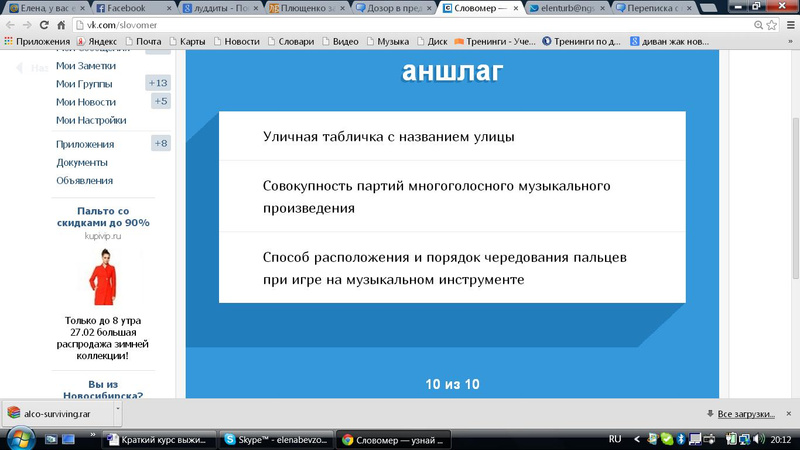Open the Тренинги по д... bookmark
800x450 pixels.
pos(581,41)
